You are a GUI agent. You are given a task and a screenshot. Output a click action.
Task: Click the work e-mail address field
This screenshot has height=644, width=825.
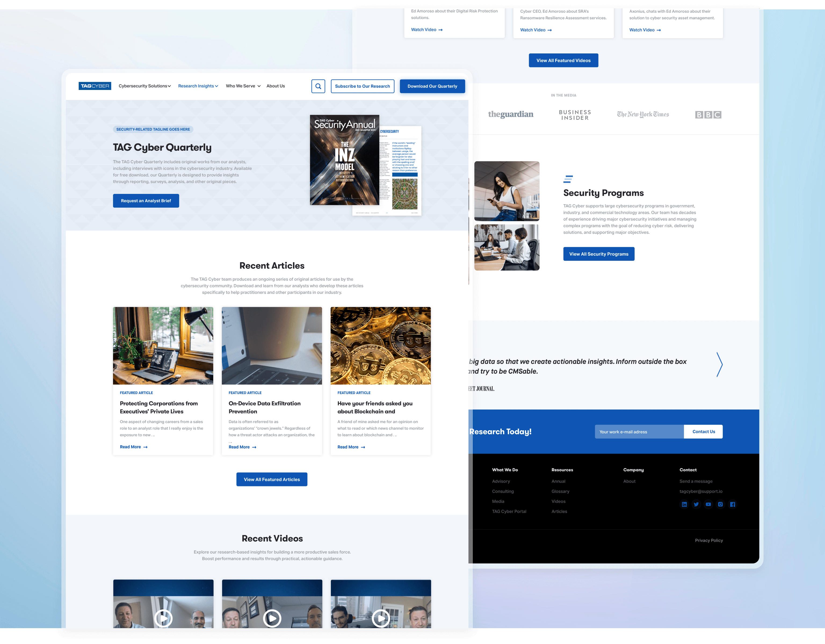[x=639, y=432]
